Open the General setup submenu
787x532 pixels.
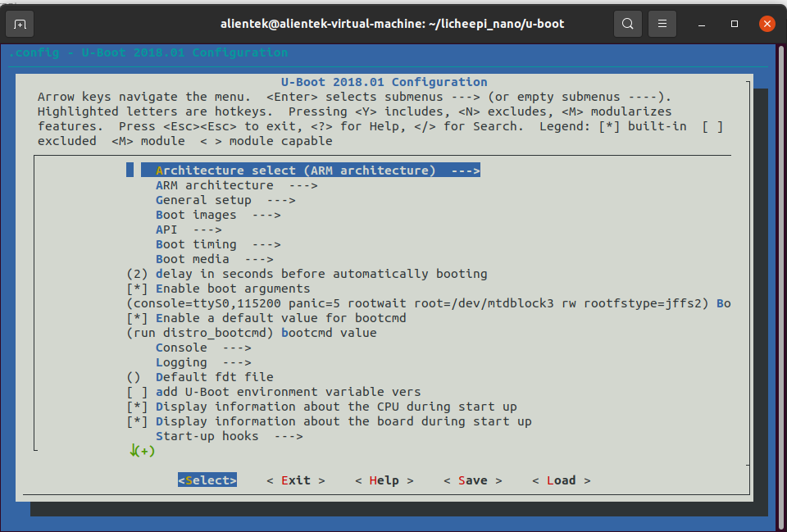pos(225,200)
